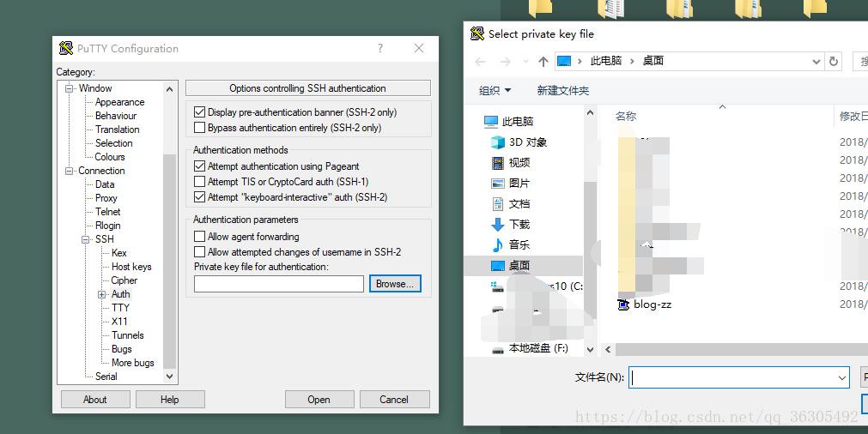This screenshot has width=868, height=434.
Task: Expand the Auth category tree node
Action: pos(102,295)
